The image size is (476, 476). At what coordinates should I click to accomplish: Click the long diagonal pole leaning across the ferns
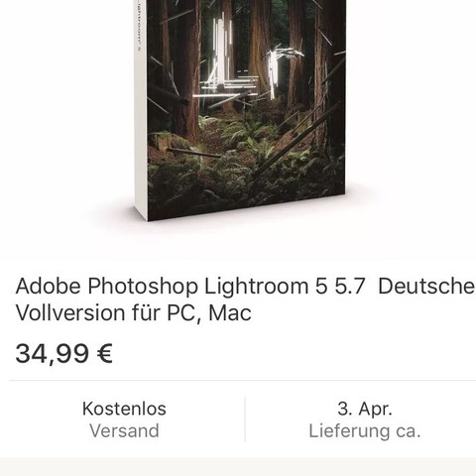[297, 139]
